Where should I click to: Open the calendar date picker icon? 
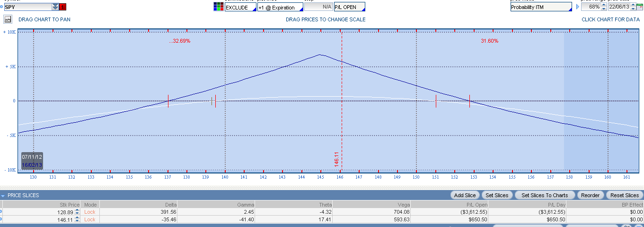click(x=640, y=7)
